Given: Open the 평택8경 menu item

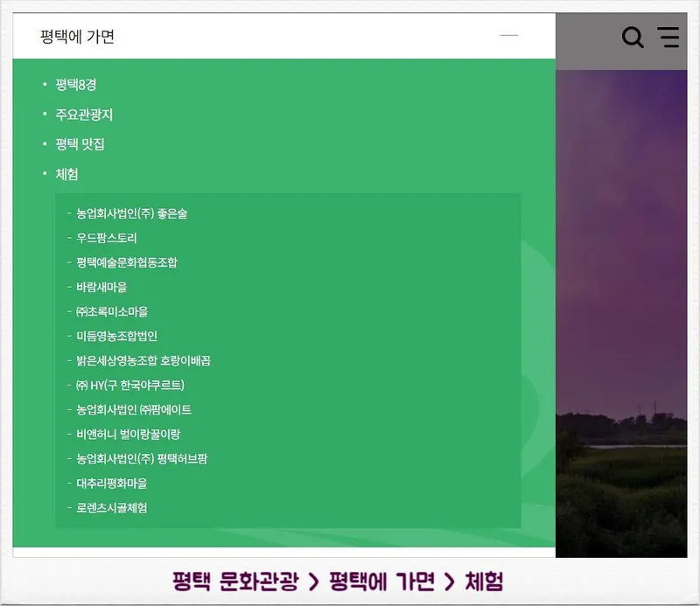Looking at the screenshot, I should pyautogui.click(x=75, y=85).
